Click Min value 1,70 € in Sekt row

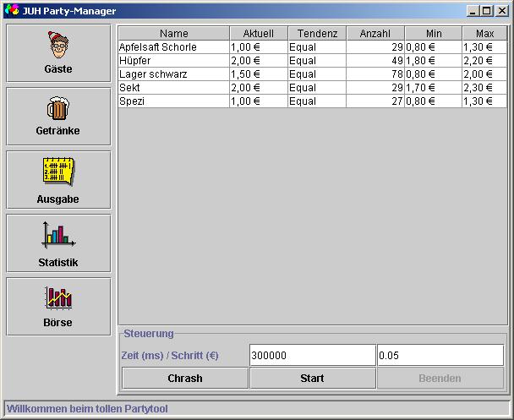(434, 88)
